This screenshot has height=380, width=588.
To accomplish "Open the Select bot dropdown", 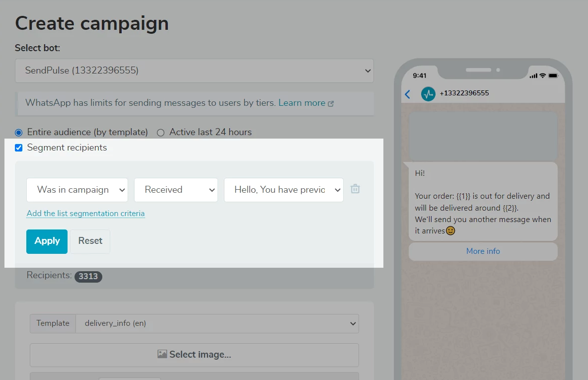I will pos(194,71).
